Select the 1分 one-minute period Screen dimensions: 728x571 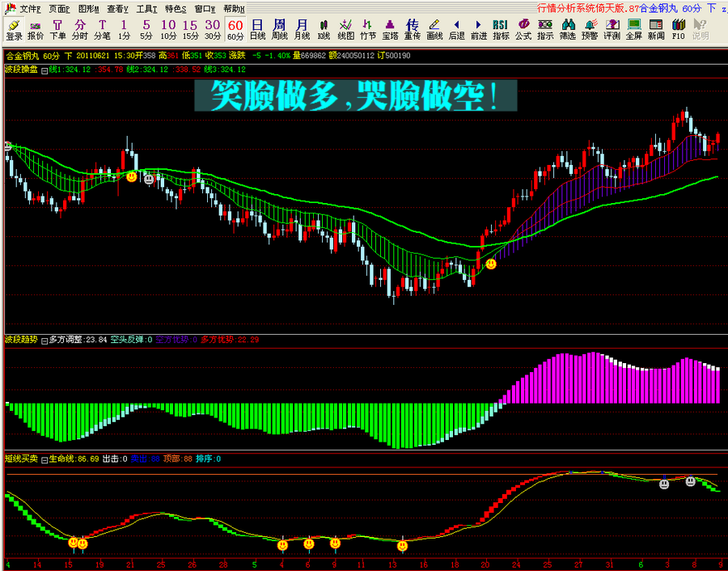click(x=124, y=30)
